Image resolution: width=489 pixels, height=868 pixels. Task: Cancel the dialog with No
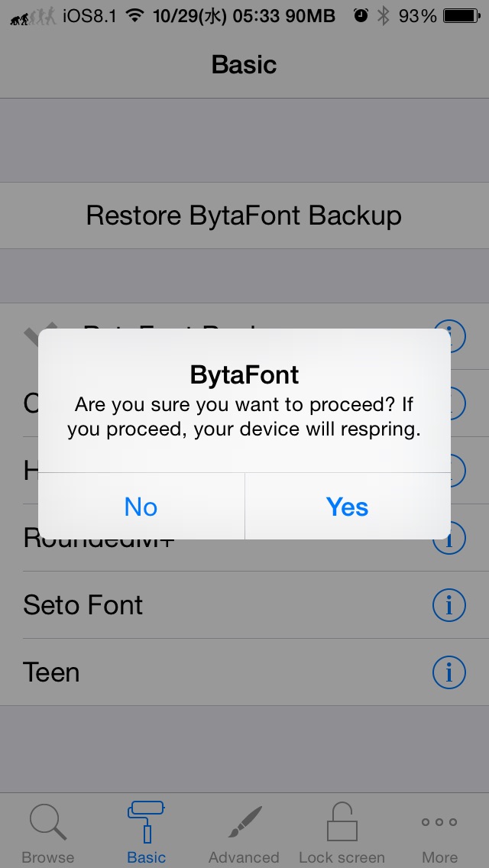coord(141,507)
